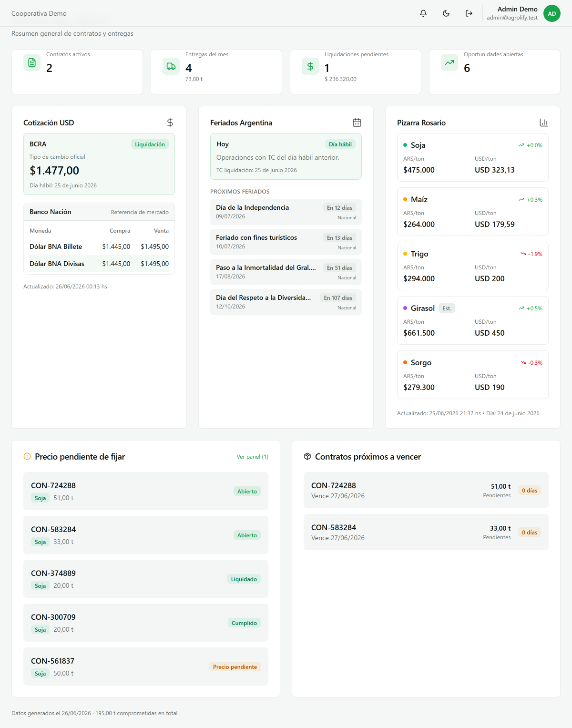Open contract CON-374889 row
The image size is (572, 728).
pyautogui.click(x=146, y=579)
